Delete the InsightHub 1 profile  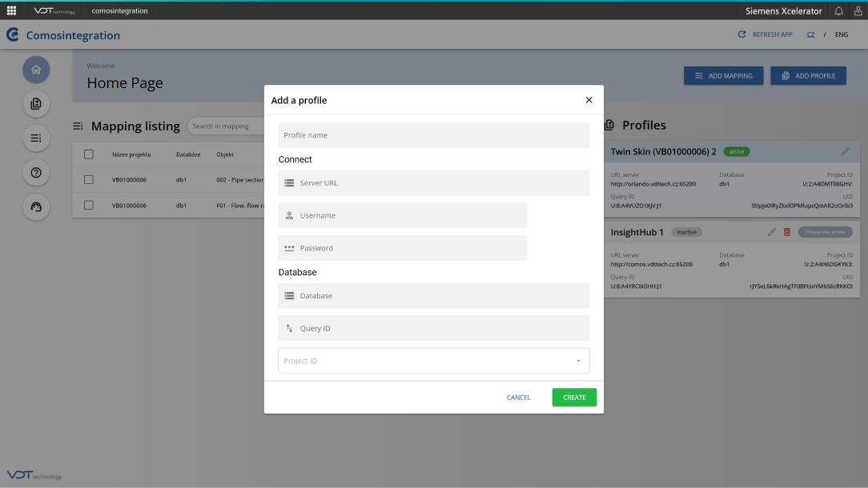787,232
